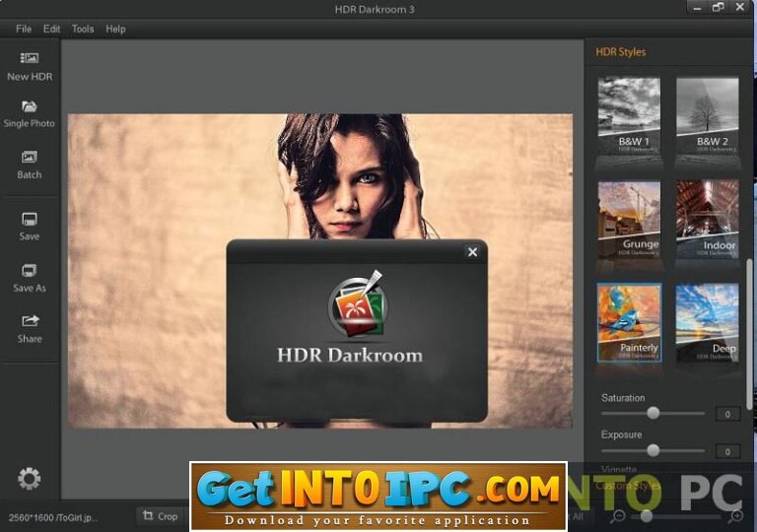The width and height of the screenshot is (757, 532).
Task: Click the HDR Darkroom logo in the splash
Action: (357, 303)
